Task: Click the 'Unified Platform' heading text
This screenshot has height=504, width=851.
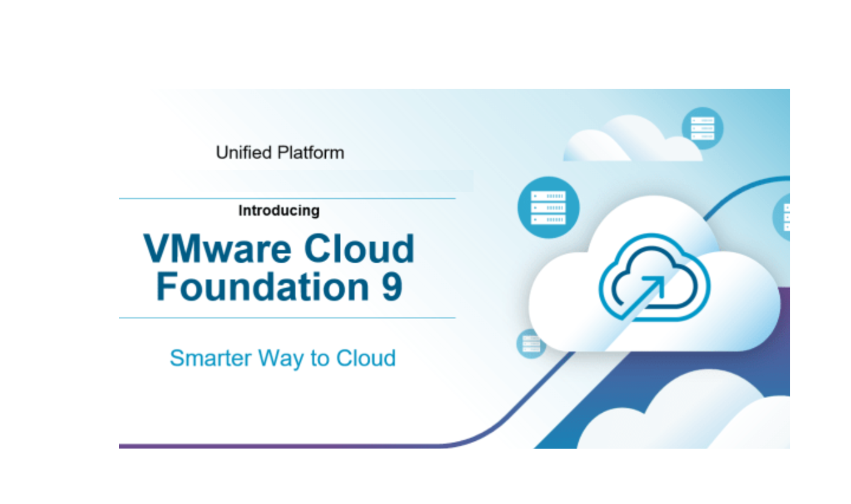Action: click(x=280, y=152)
